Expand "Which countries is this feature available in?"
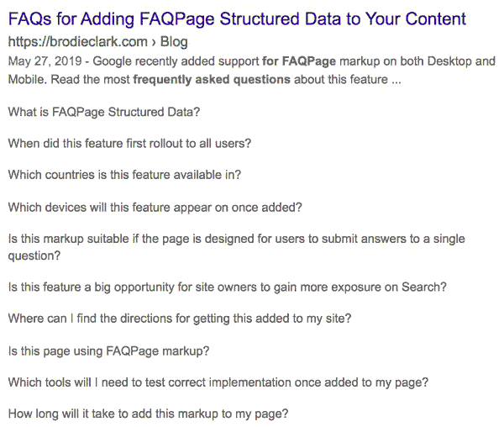Viewport: 504px width, 427px height. click(124, 175)
